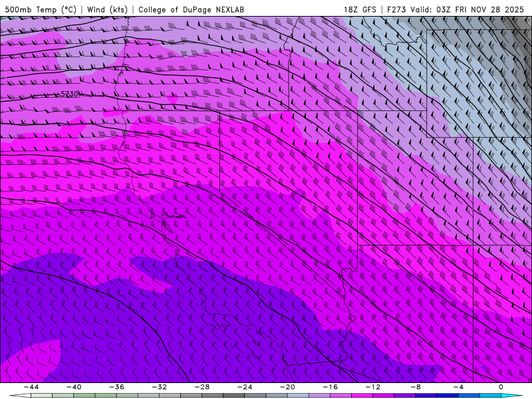Click the -36 value on the color scale
This screenshot has height=399, width=532.
click(x=117, y=387)
